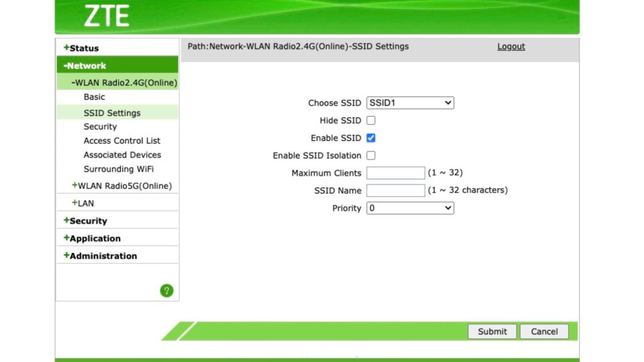Click the ZTE logo in header
The image size is (644, 362).
pyautogui.click(x=106, y=17)
